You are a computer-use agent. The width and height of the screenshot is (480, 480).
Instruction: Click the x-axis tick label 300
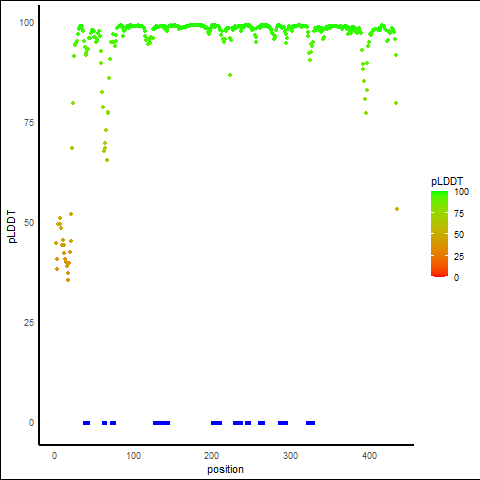(x=290, y=456)
